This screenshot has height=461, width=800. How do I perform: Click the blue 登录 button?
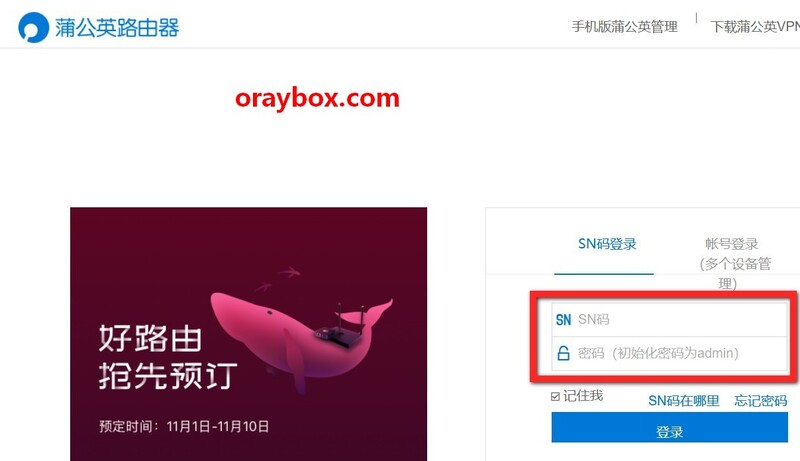669,427
